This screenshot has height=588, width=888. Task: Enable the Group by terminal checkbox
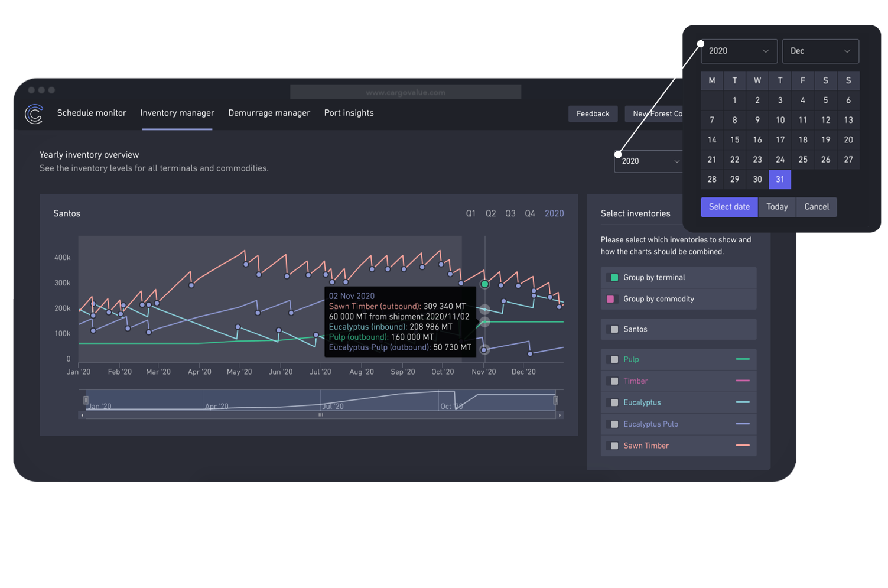(x=613, y=277)
